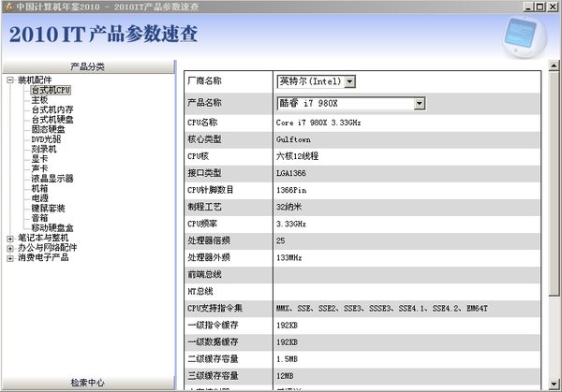Select 台式机内存 in the category tree
This screenshot has height=392, width=562.
tap(52, 109)
